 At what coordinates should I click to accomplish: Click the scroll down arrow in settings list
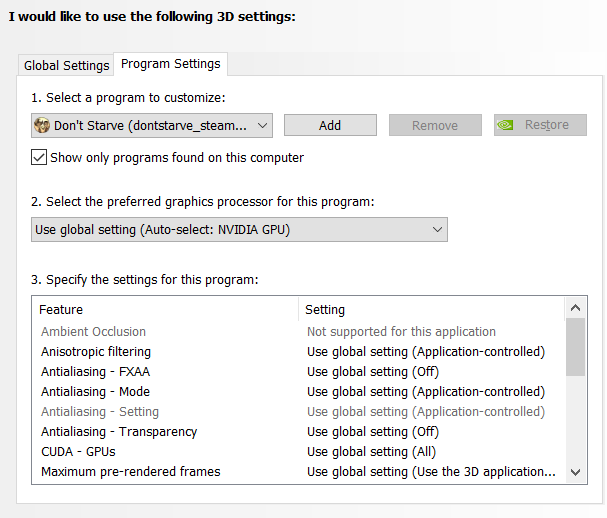pos(575,472)
